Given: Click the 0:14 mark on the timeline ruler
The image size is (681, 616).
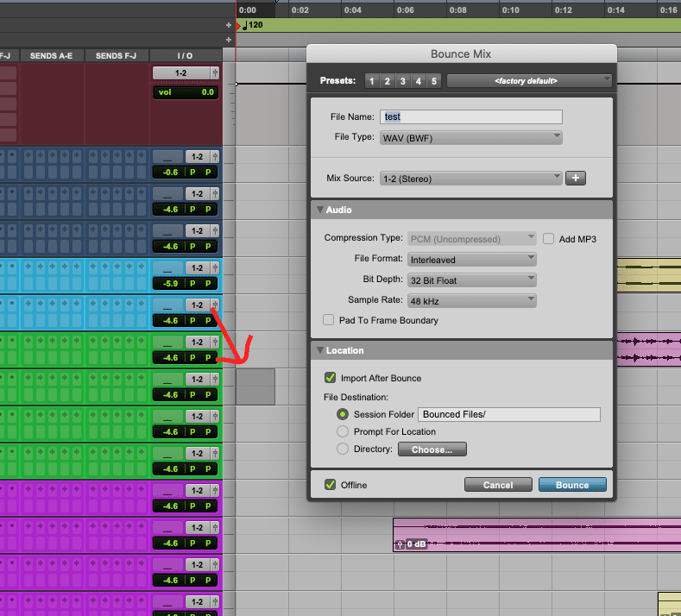Looking at the screenshot, I should (x=616, y=10).
